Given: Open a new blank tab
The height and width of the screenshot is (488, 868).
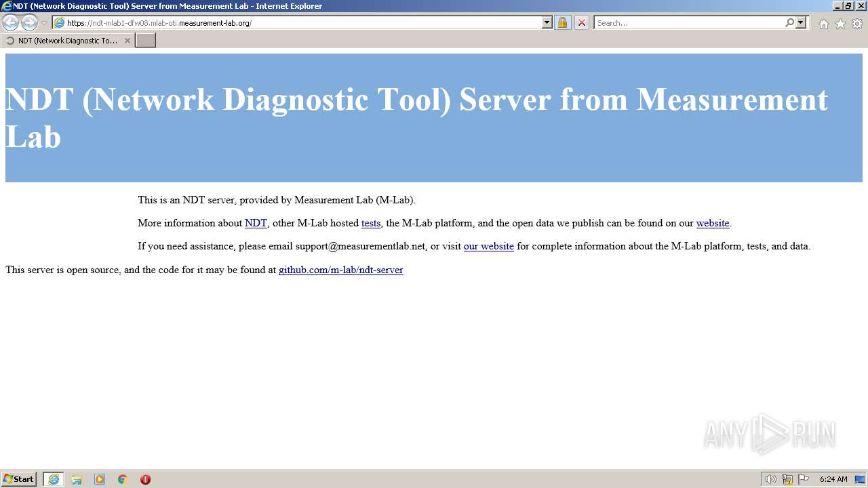Looking at the screenshot, I should point(146,41).
